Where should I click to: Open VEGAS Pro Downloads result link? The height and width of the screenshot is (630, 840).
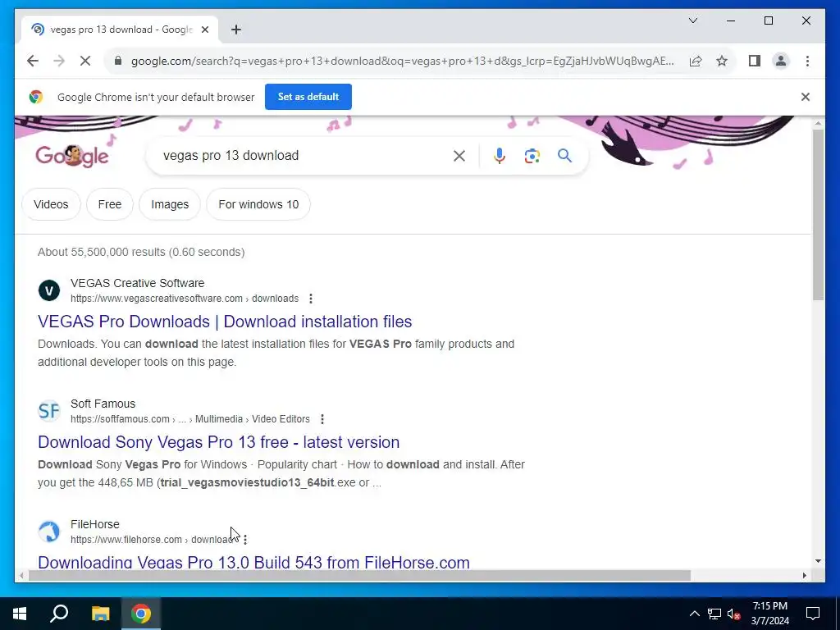tap(225, 322)
